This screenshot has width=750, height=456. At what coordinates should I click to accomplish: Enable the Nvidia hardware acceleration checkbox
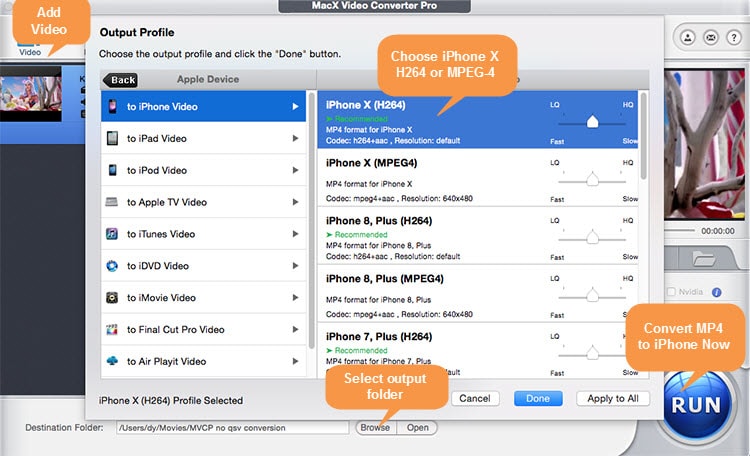coord(671,291)
